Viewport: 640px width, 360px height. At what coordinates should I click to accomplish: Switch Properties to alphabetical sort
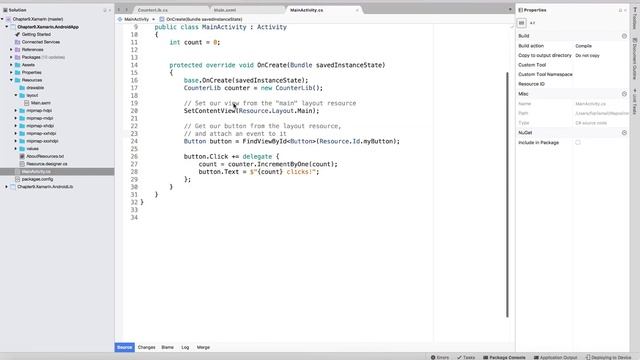(532, 23)
